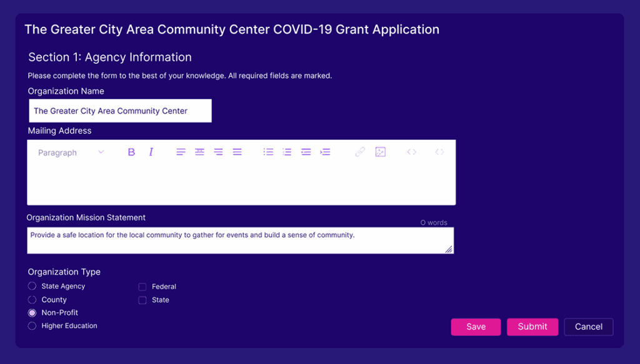640x364 pixels.
Task: Select the County radio button
Action: [32, 300]
